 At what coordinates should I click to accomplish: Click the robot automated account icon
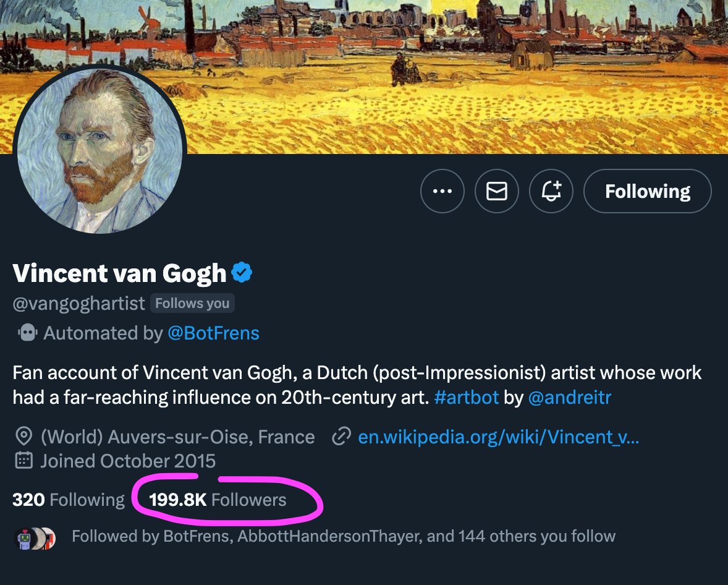(x=27, y=333)
